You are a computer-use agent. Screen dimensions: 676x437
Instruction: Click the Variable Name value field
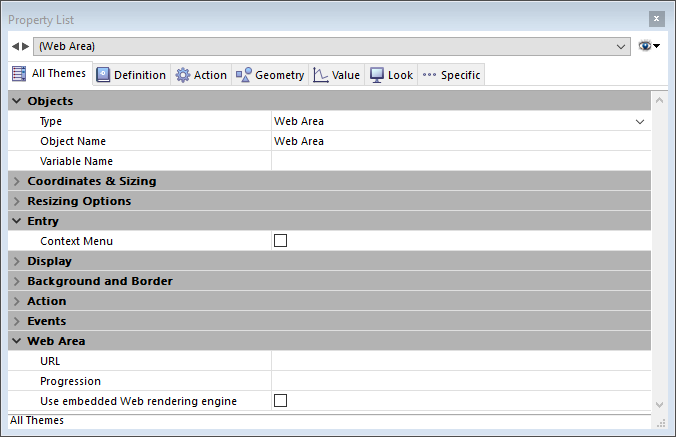[460, 161]
